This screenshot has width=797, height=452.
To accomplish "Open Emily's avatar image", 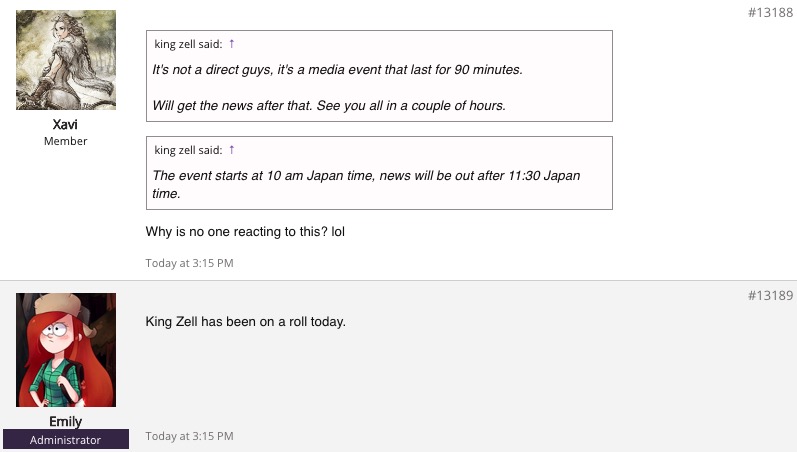I will click(66, 350).
